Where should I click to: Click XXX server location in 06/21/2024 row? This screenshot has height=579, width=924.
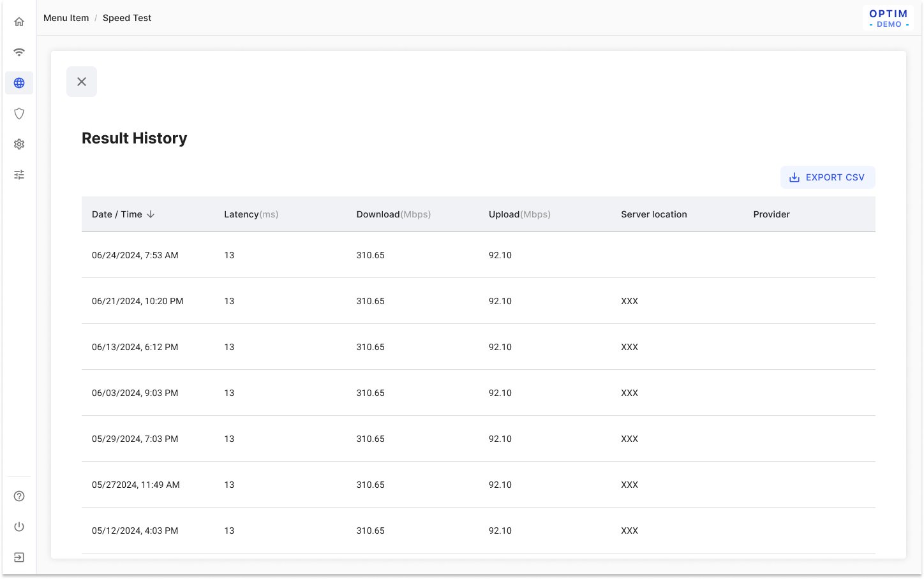[630, 301]
